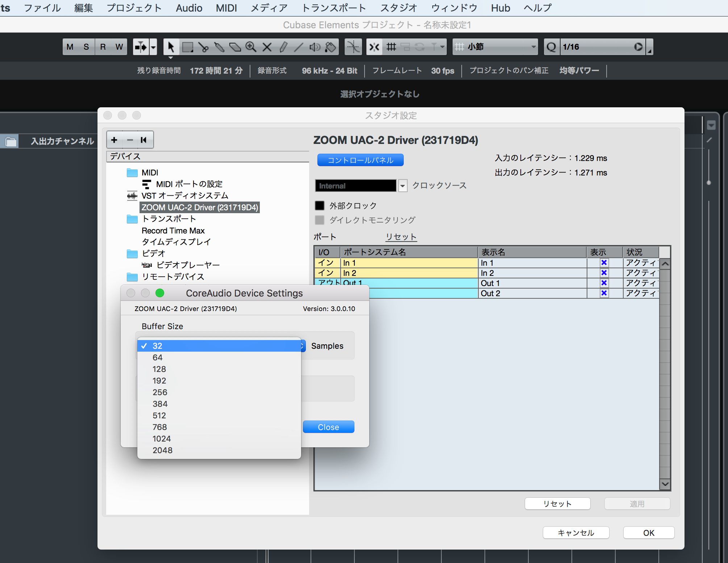Open the トランスポート menu
728x563 pixels.
click(x=334, y=8)
